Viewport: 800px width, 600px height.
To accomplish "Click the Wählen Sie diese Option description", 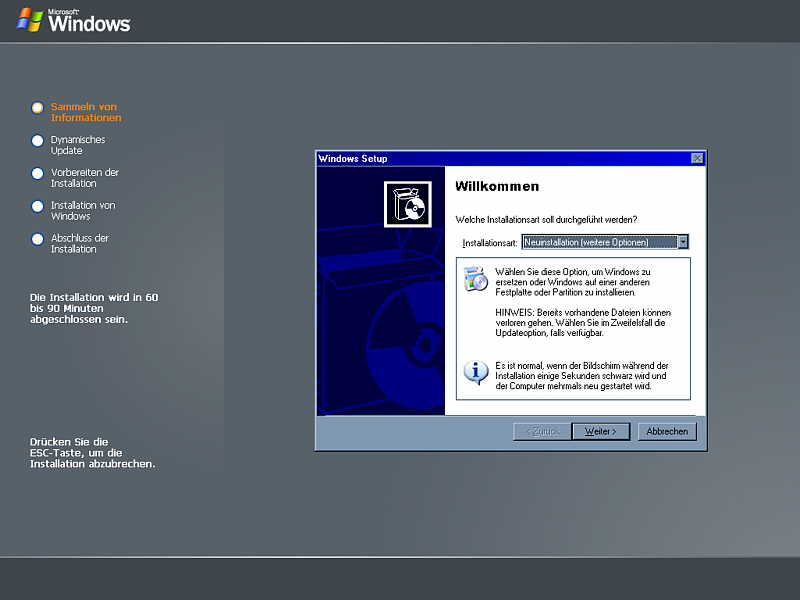I will coord(573,282).
